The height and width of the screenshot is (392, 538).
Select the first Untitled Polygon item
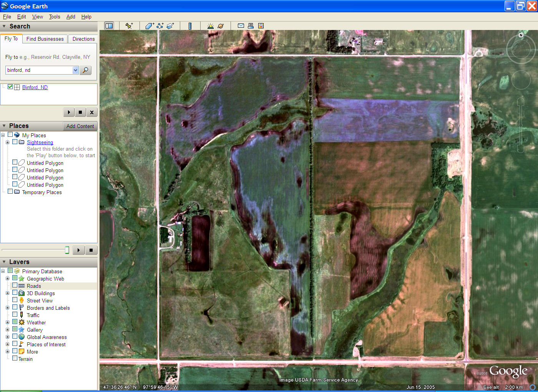point(45,163)
